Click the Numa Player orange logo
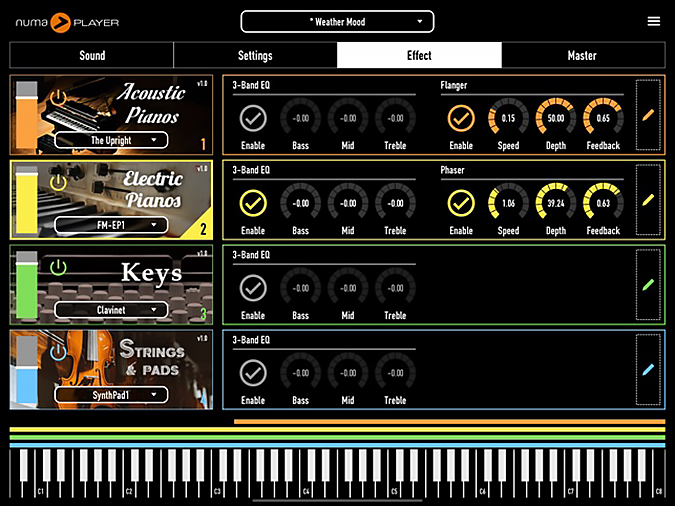675x506 pixels. pos(60,22)
